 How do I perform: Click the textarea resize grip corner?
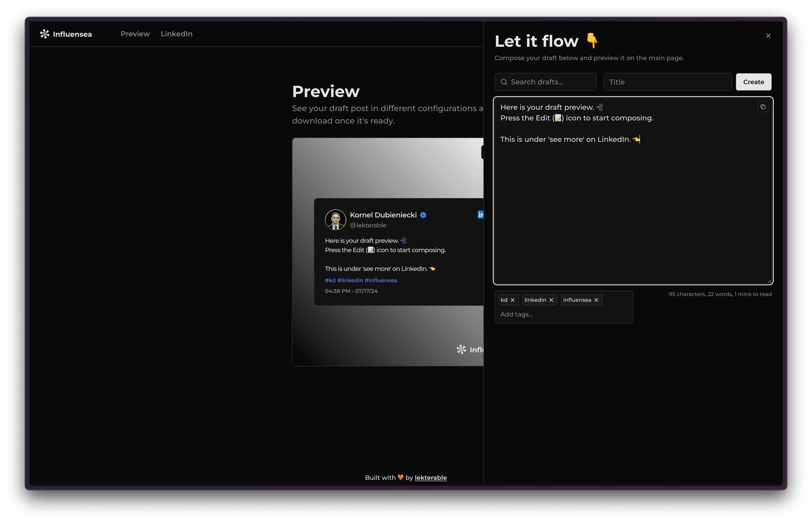769,281
